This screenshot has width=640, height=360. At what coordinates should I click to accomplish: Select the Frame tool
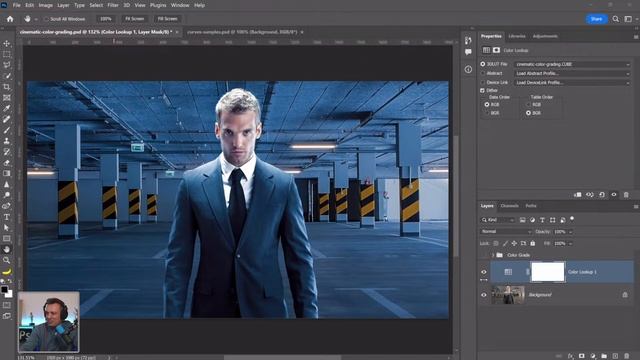coord(7,98)
